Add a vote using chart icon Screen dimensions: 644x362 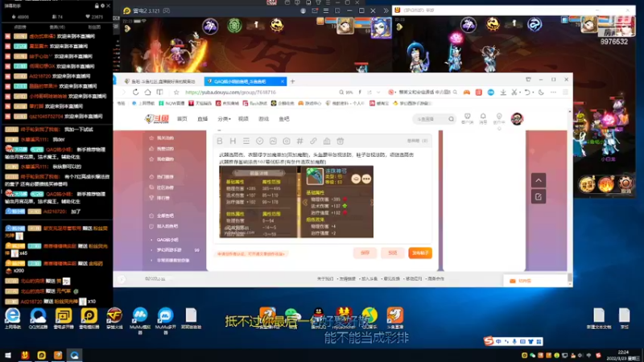point(327,142)
